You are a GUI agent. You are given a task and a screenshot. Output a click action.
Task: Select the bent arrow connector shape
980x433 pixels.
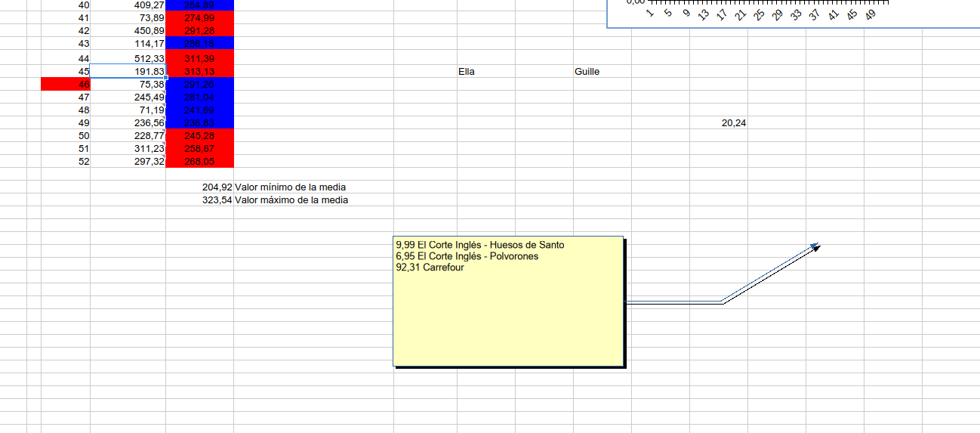[721, 301]
